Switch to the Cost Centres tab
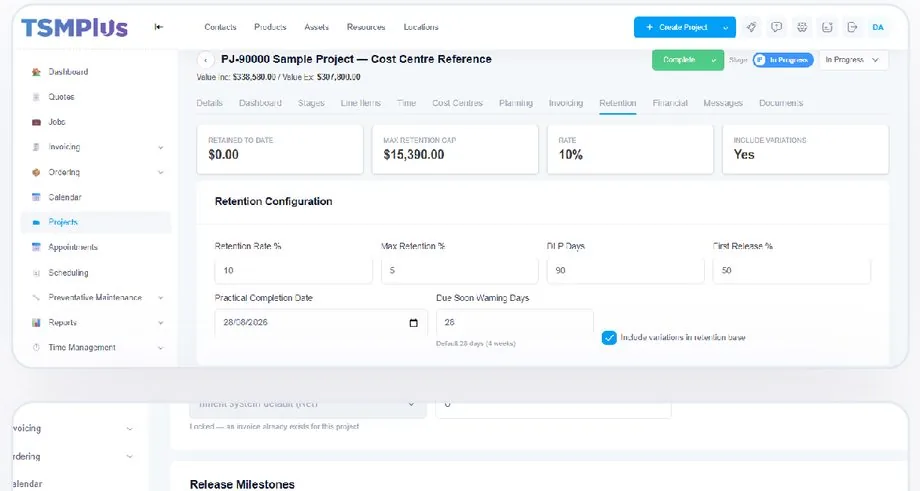Viewport: 920px width, 491px height. [457, 103]
